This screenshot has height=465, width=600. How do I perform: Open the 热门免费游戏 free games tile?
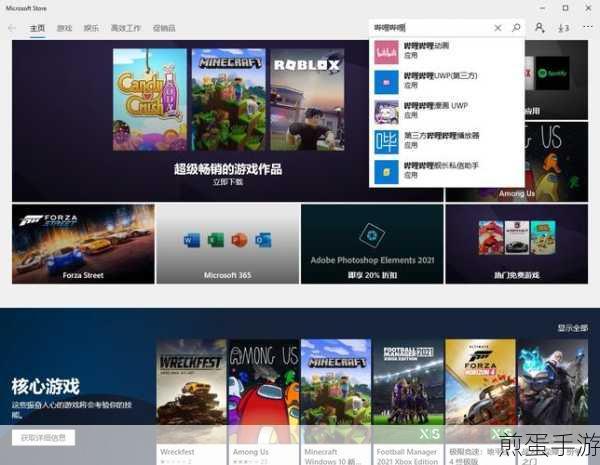(x=517, y=244)
